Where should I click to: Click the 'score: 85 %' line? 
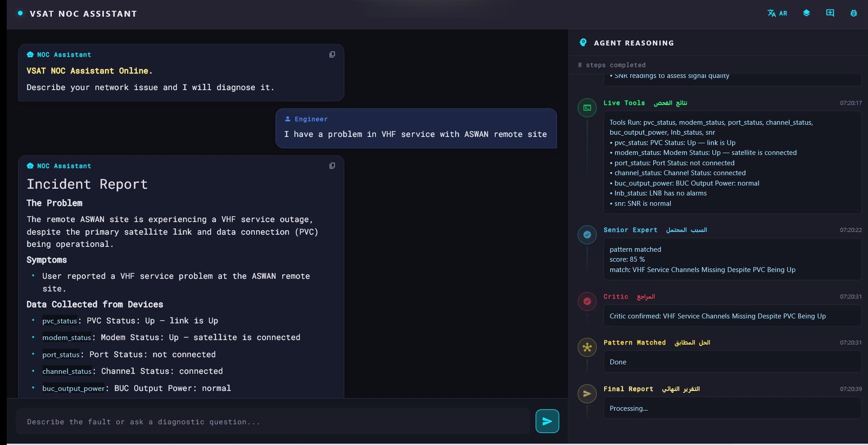pyautogui.click(x=627, y=259)
